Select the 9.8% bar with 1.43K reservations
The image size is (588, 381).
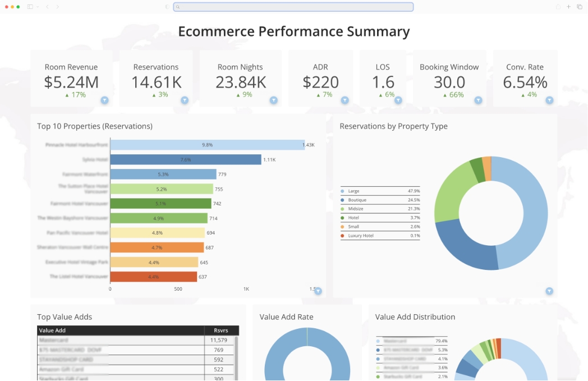pyautogui.click(x=208, y=145)
